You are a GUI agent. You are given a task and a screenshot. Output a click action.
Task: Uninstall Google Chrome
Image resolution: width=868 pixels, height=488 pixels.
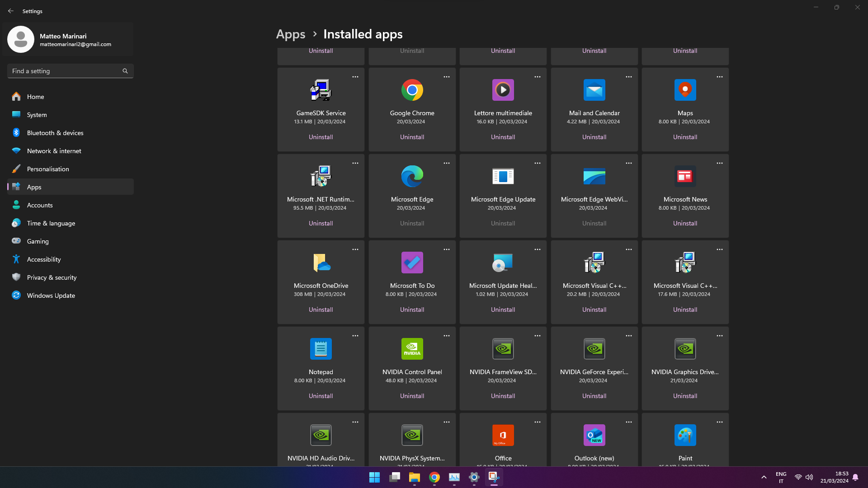point(412,137)
